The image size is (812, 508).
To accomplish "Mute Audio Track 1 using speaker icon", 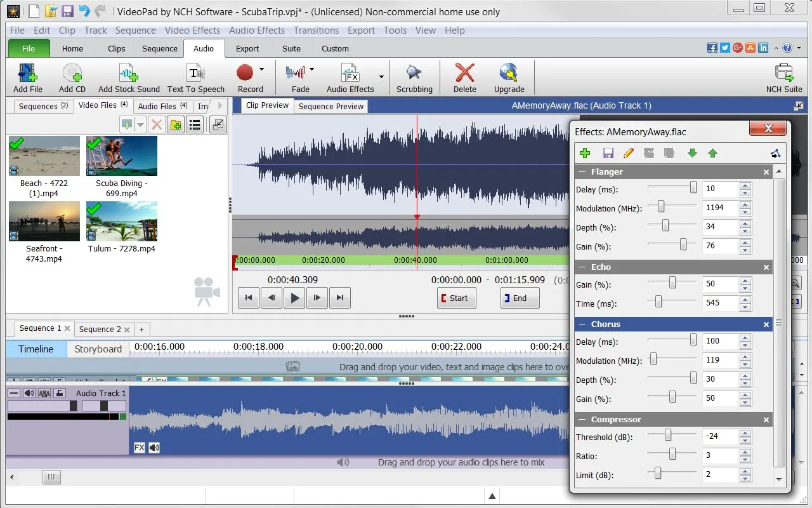I will click(29, 393).
